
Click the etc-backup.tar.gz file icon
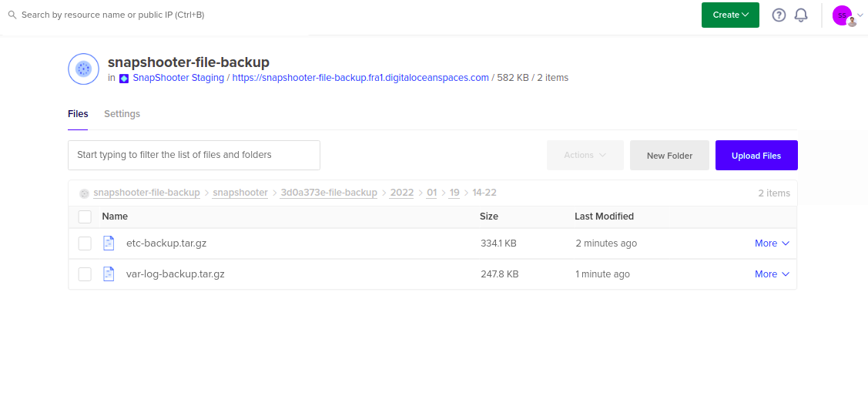[109, 243]
